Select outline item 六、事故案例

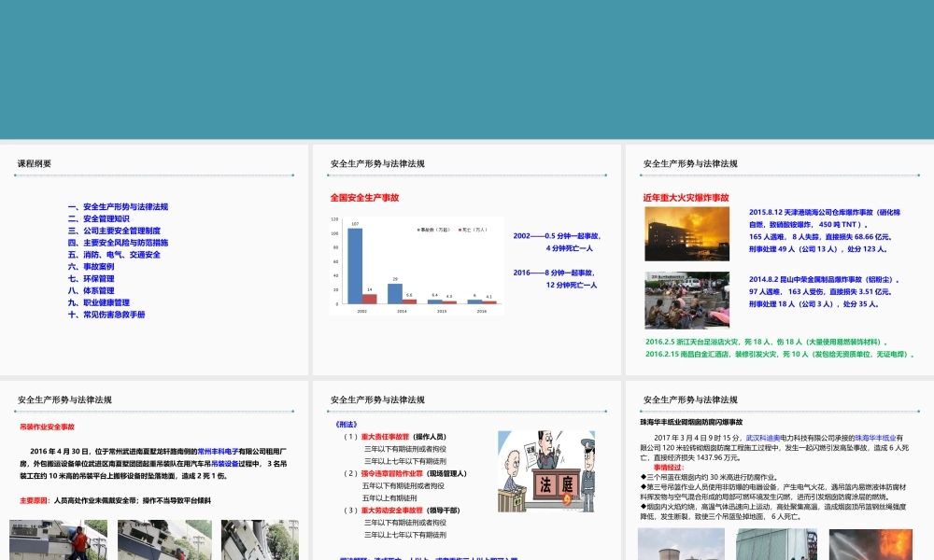click(x=91, y=267)
